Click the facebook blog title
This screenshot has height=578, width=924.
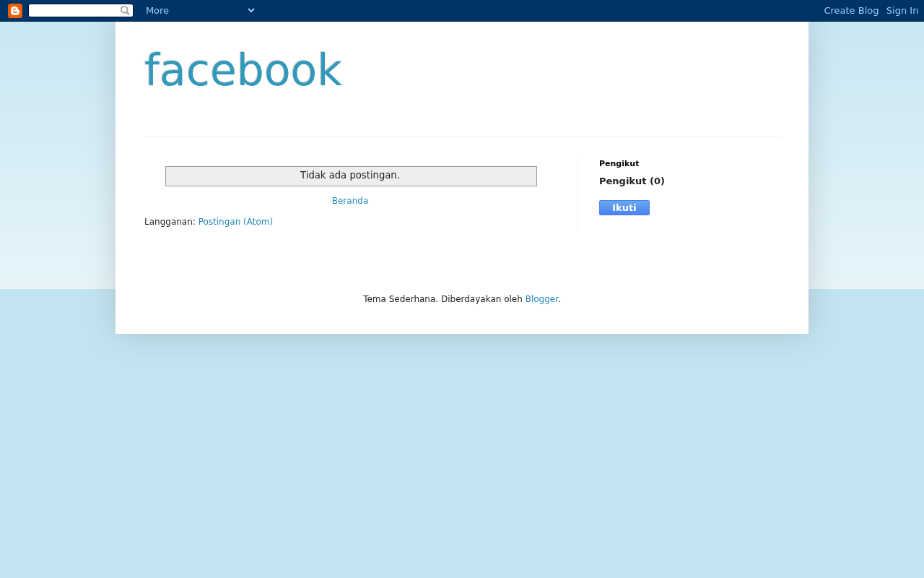click(x=243, y=71)
